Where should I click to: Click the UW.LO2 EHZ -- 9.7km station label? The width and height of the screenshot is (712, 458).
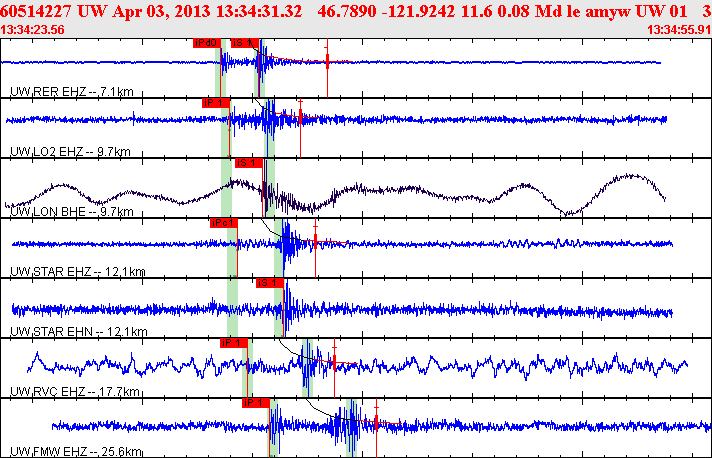coord(70,152)
